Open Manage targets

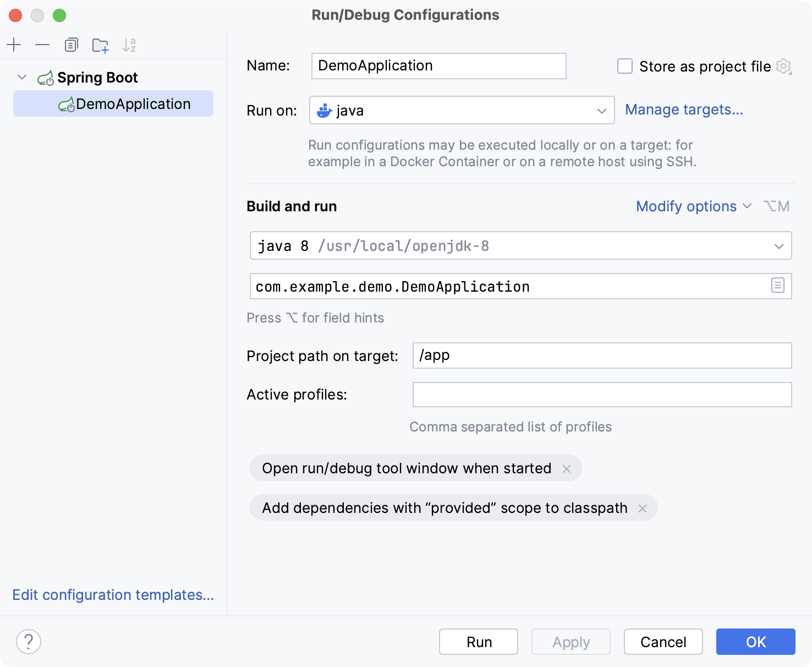pos(684,110)
